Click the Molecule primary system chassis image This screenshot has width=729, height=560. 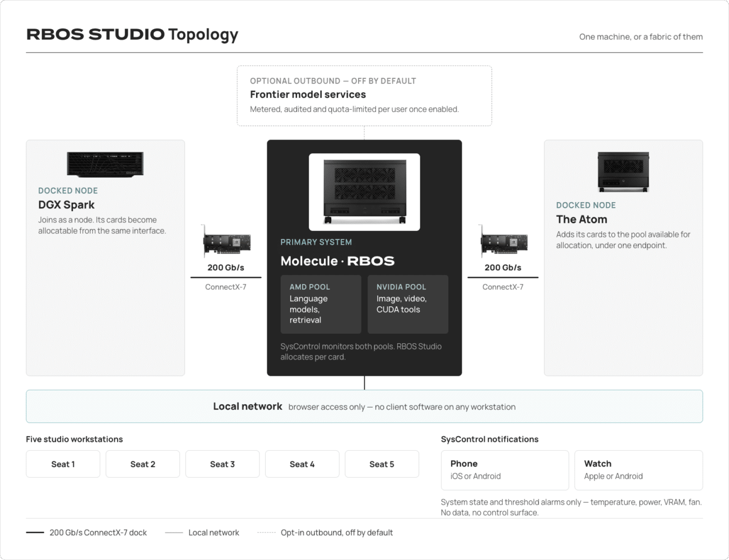pos(364,192)
